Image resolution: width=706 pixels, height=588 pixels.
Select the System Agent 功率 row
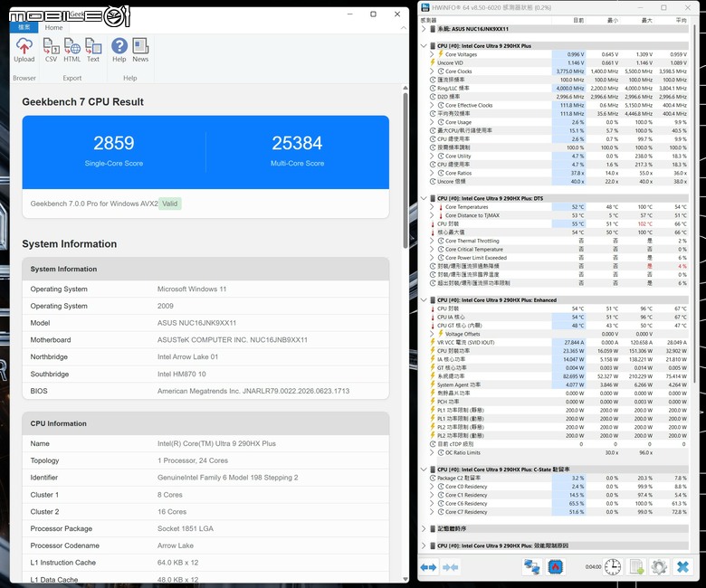click(558, 384)
